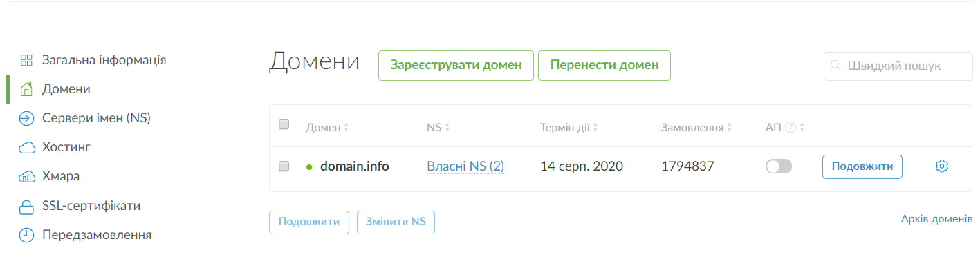This screenshot has height=257, width=980.
Task: Check the select-all checkbox in table header
Action: [x=284, y=124]
